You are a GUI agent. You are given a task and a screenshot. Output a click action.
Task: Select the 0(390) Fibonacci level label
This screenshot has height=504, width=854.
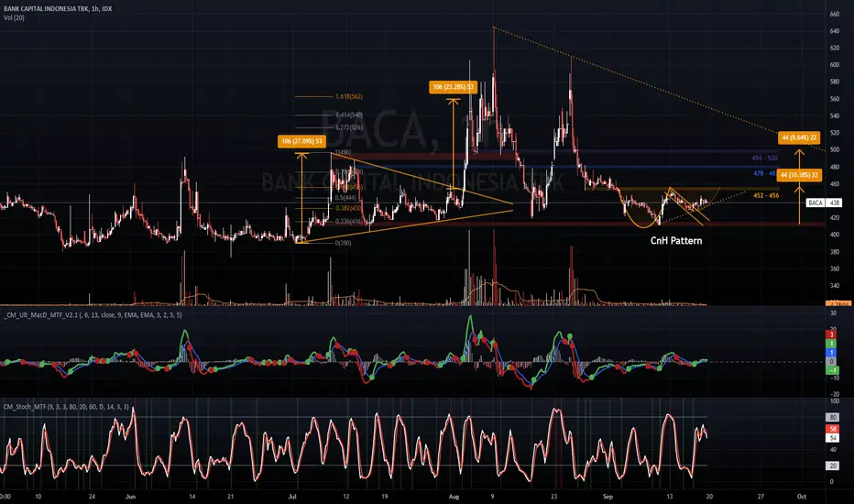point(343,243)
